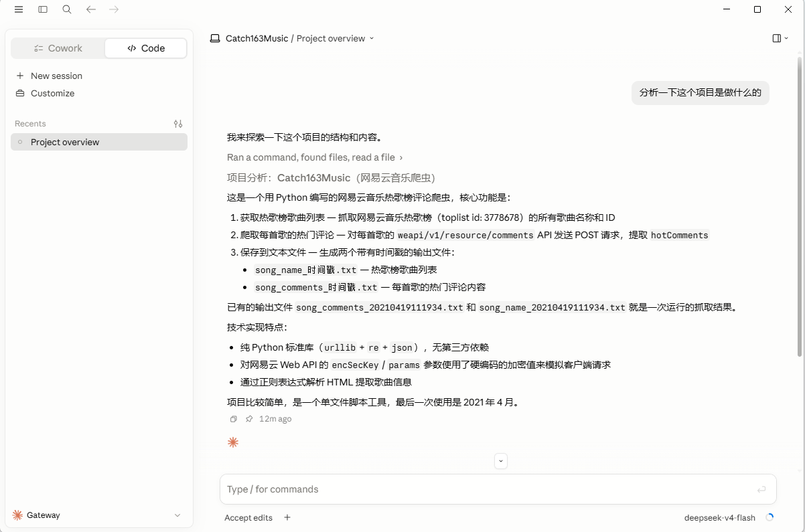Maximize the application window
Viewport: 805px width, 532px height.
(x=757, y=9)
